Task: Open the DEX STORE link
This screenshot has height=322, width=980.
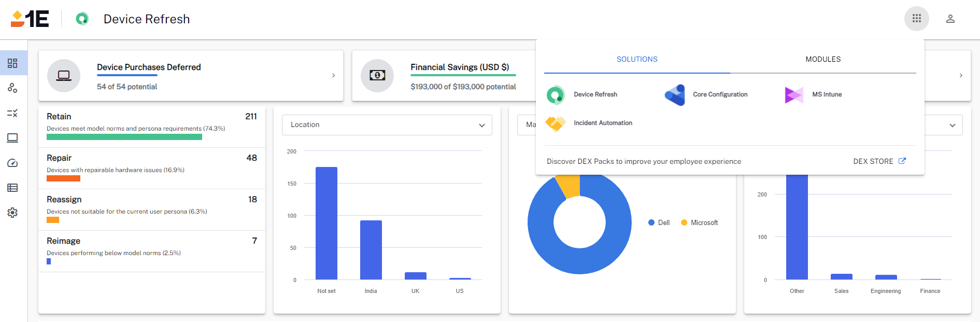Action: (879, 161)
